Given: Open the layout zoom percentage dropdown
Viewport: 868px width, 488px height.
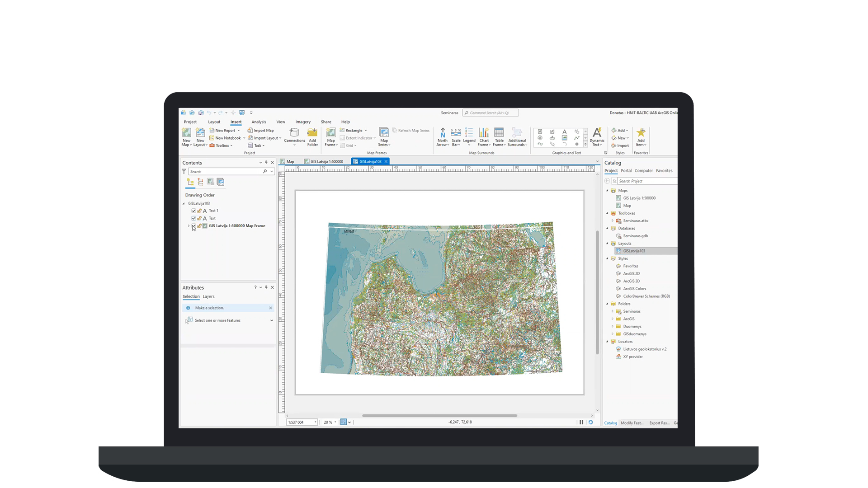Looking at the screenshot, I should coord(335,422).
